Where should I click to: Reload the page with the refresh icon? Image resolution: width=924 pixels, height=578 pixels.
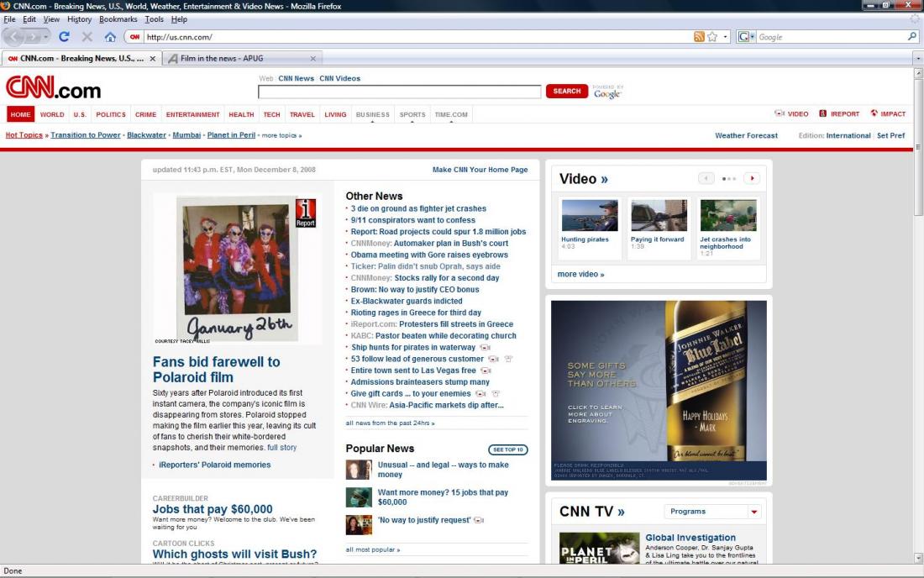pyautogui.click(x=64, y=36)
